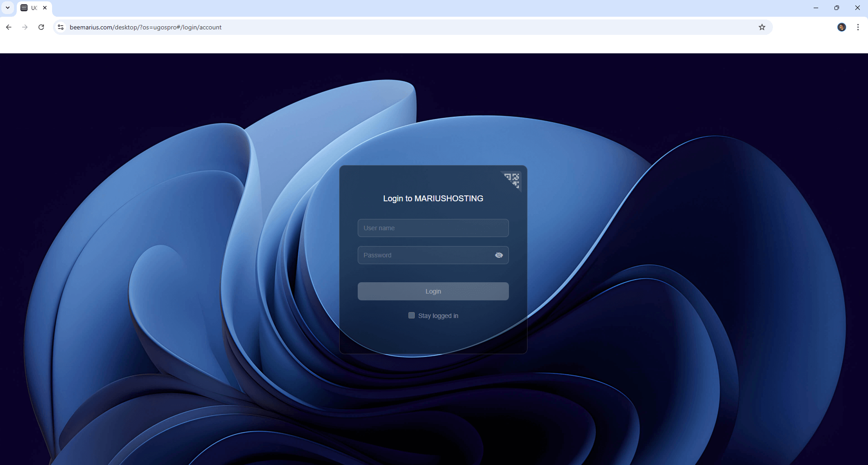Restore down the browser window
The image size is (868, 465).
pyautogui.click(x=836, y=8)
